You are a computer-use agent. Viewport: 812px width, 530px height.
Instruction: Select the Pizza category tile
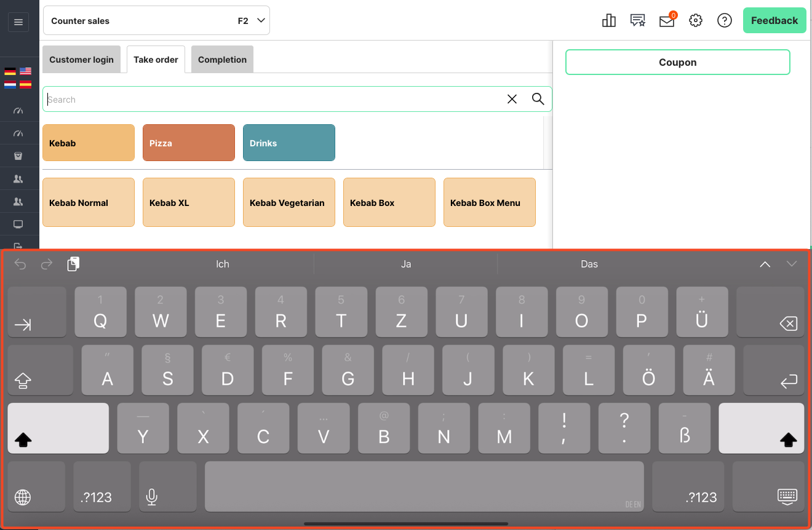(x=188, y=143)
